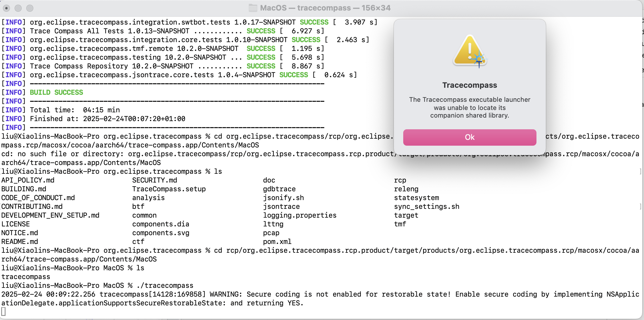Click the 'statesystem' directory name
The height and width of the screenshot is (320, 644).
point(416,198)
